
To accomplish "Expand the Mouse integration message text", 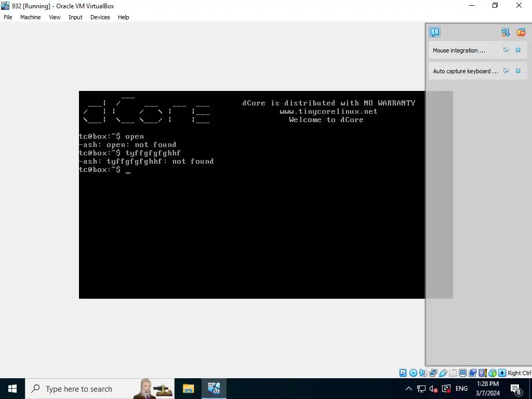I will click(459, 50).
